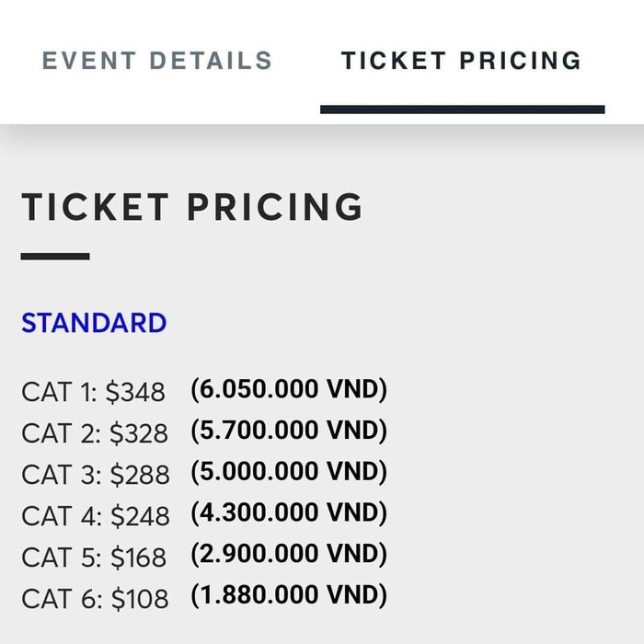Select the CAT 3: $288 price
Screen dimensions: 644x644
[x=96, y=475]
